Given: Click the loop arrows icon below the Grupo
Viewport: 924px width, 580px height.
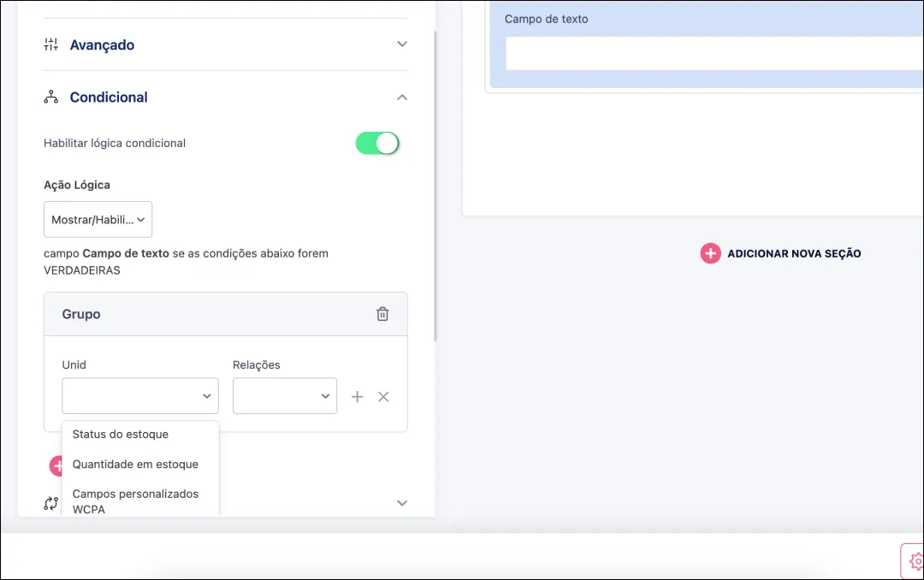Looking at the screenshot, I should click(x=50, y=503).
